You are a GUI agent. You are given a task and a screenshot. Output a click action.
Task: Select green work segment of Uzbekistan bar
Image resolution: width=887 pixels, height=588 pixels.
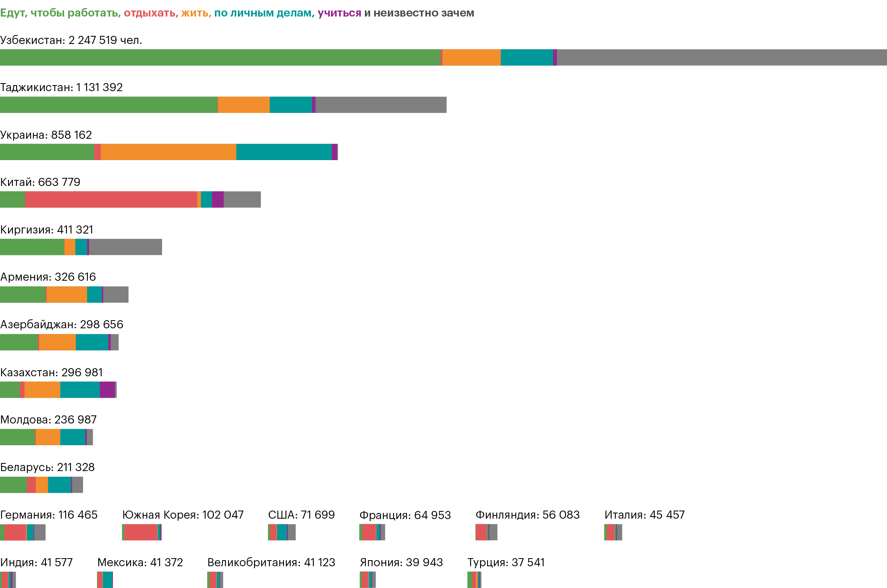pyautogui.click(x=221, y=57)
